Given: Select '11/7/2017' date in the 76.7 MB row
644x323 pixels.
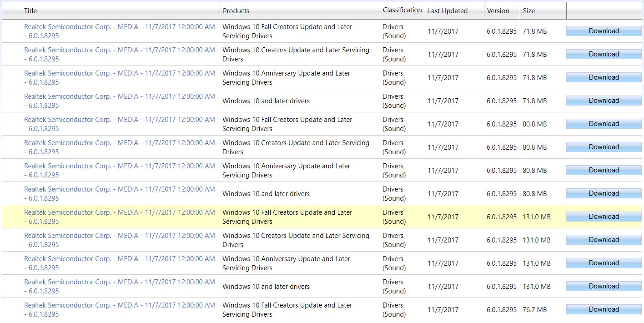Looking at the screenshot, I should [443, 310].
